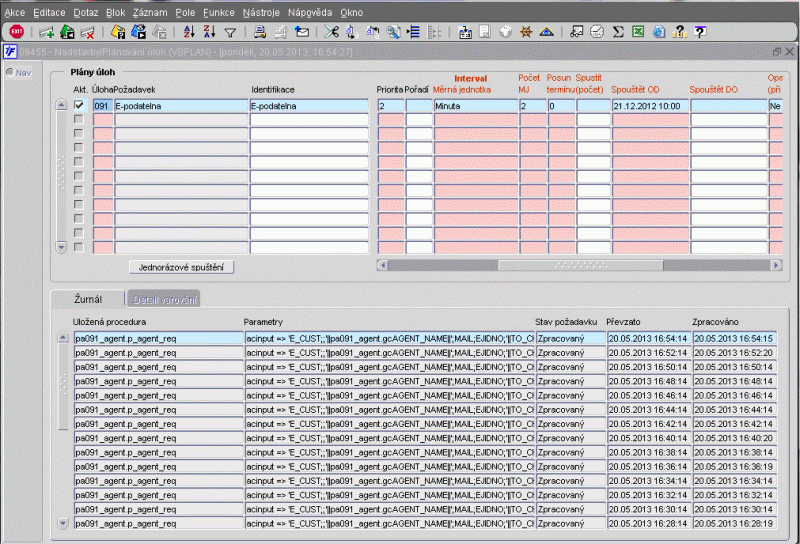Viewport: 800px width, 544px height.
Task: Click the insert new record icon
Action: pos(46,32)
